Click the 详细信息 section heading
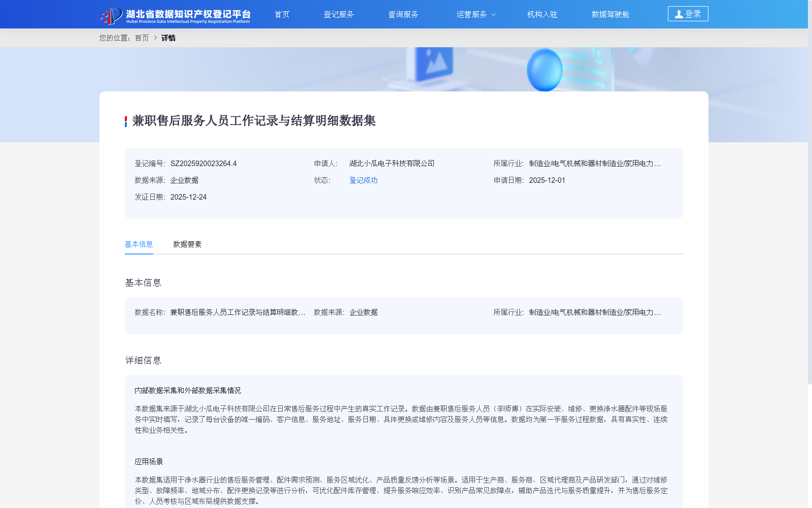This screenshot has width=812, height=508. pyautogui.click(x=143, y=361)
